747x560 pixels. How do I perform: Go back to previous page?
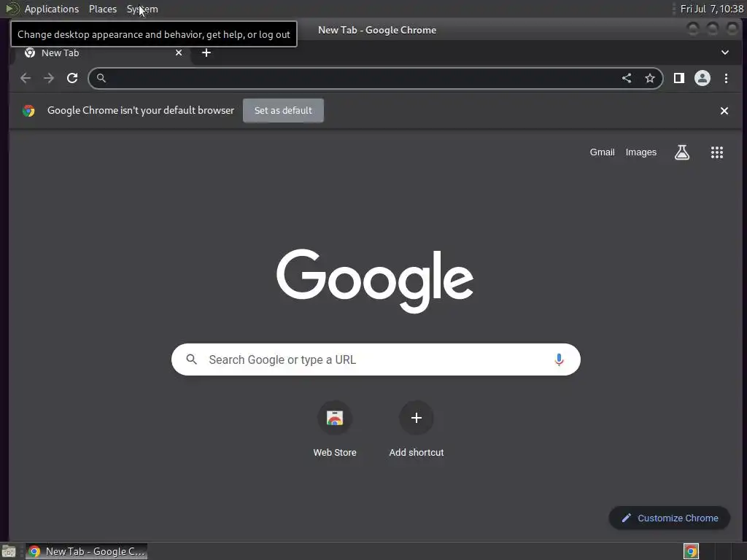26,78
